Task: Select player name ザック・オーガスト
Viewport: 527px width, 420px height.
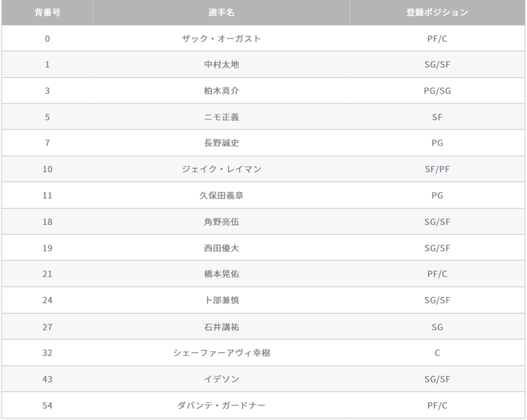Action: click(x=221, y=39)
